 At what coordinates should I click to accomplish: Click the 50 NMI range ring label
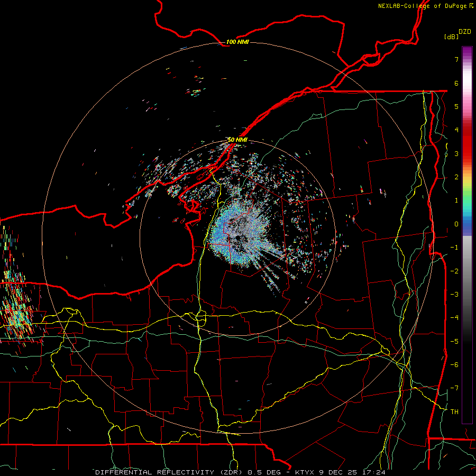tap(237, 140)
